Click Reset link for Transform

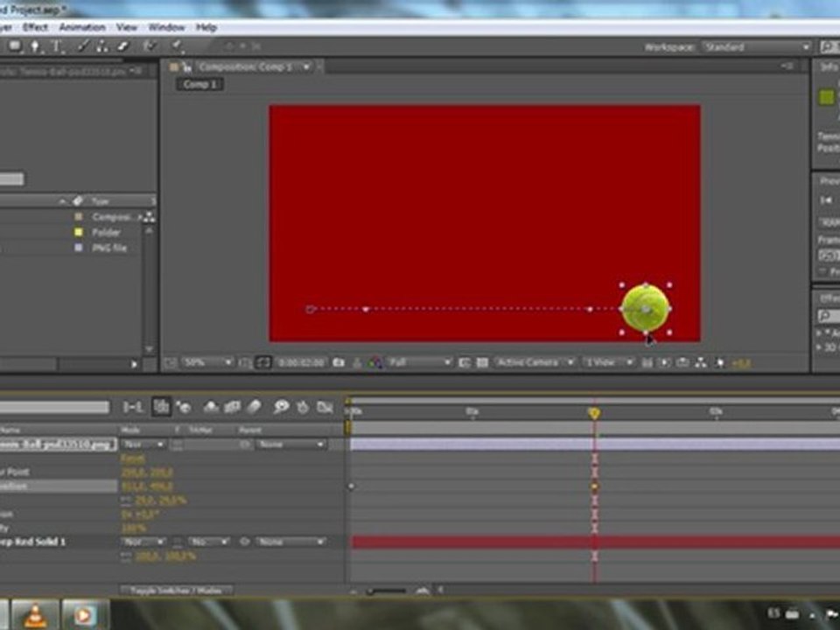coord(132,458)
